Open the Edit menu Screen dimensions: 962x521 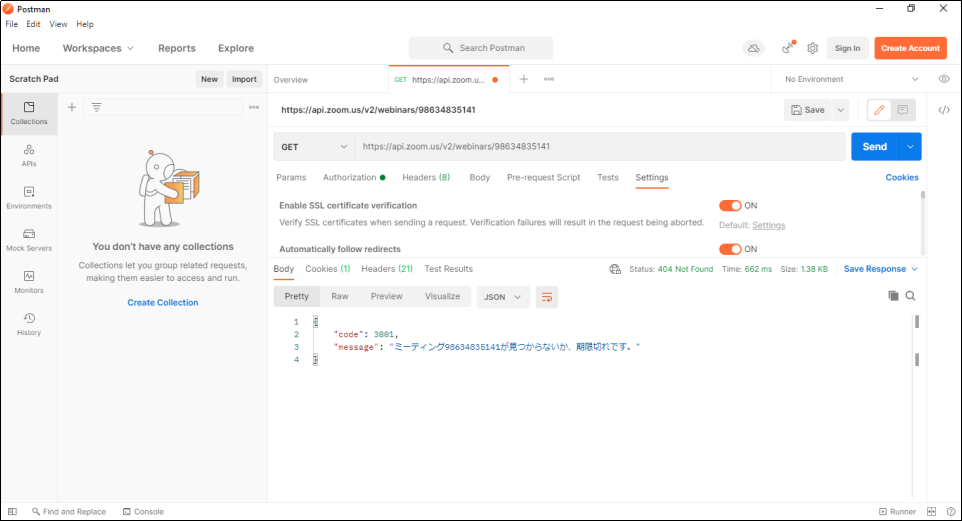click(x=33, y=24)
